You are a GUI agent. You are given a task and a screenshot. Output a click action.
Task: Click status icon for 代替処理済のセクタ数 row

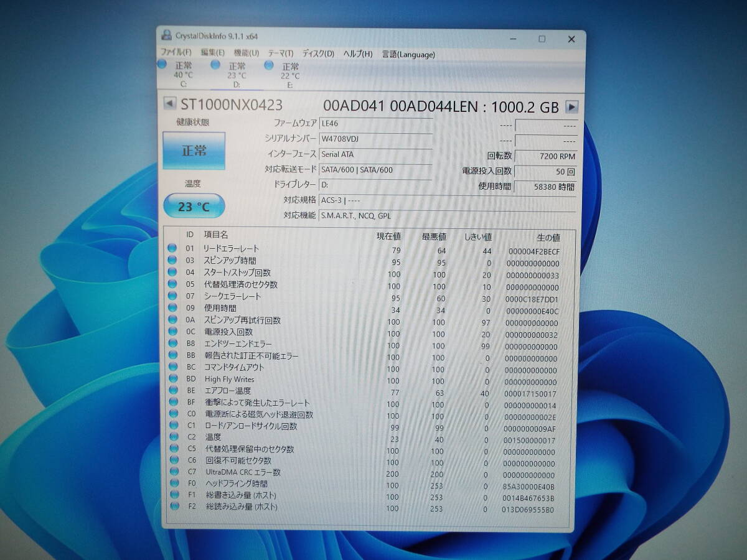[172, 284]
